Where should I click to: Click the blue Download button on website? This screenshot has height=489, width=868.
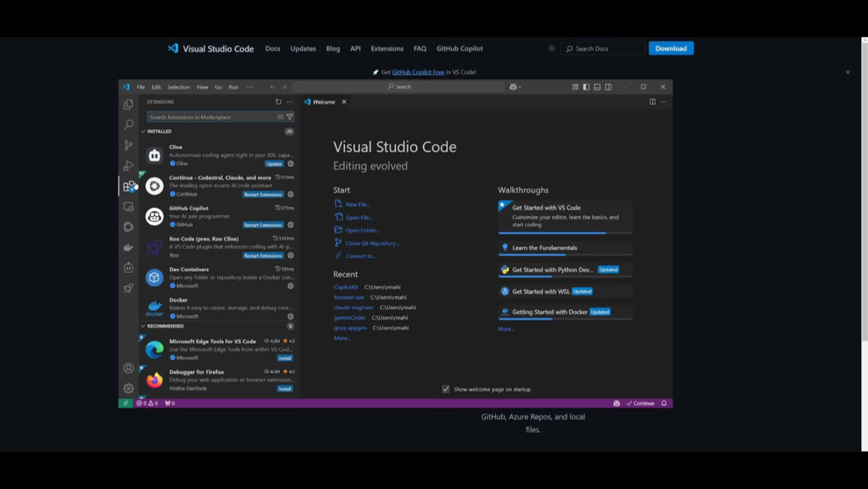tap(671, 48)
